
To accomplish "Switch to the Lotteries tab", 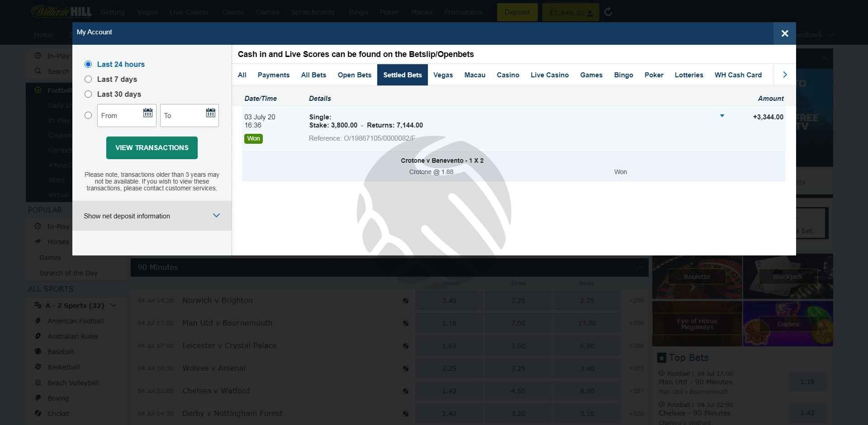I will click(689, 75).
